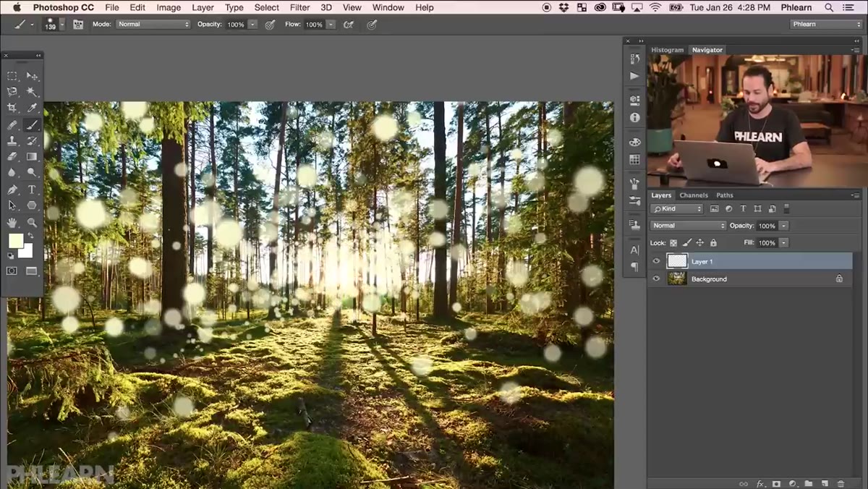This screenshot has width=868, height=489.
Task: Click the Create new layer icon
Action: (x=825, y=483)
